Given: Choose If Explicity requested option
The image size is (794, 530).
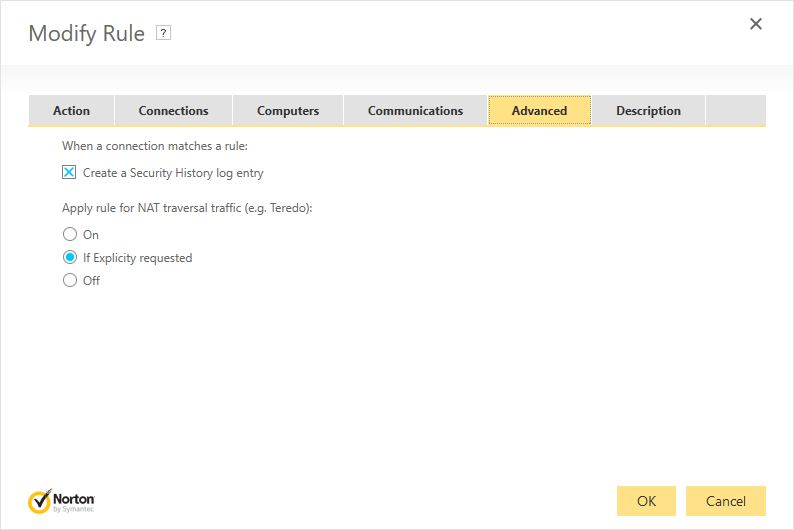Looking at the screenshot, I should point(70,258).
